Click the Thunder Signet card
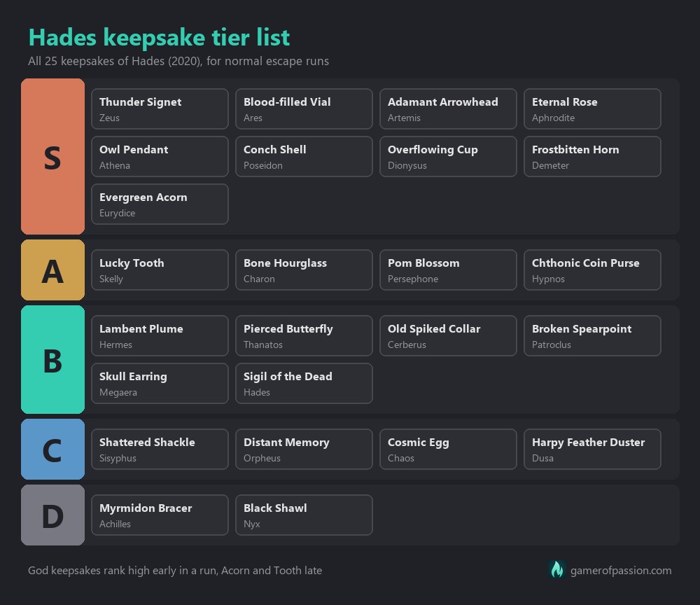This screenshot has height=605, width=700. [160, 109]
